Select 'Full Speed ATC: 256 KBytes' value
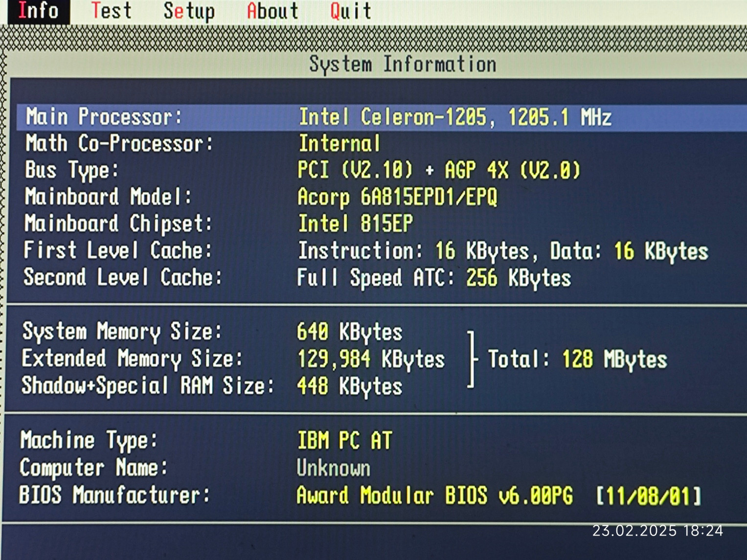Screen dimensions: 747x560 [434, 278]
